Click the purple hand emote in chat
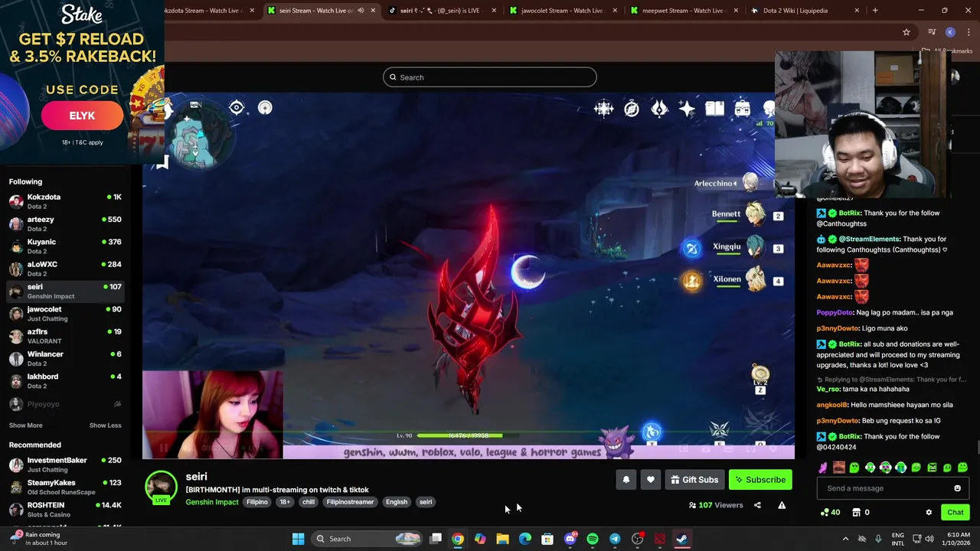Screen dimensions: 980x551 (x=823, y=468)
